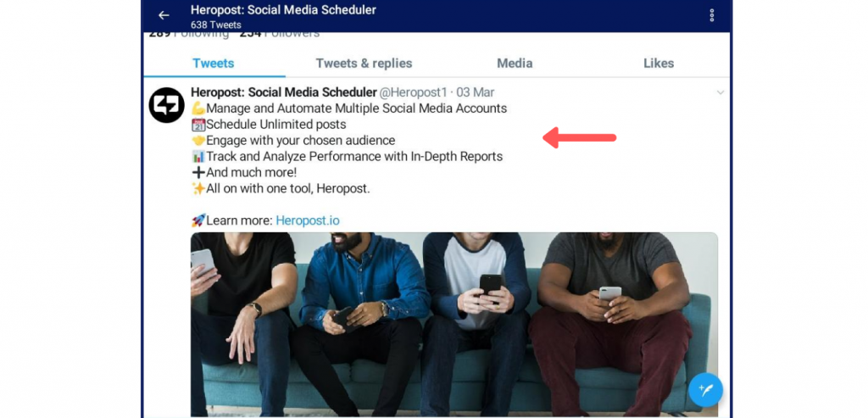Expand the tweet options chevron

(721, 92)
